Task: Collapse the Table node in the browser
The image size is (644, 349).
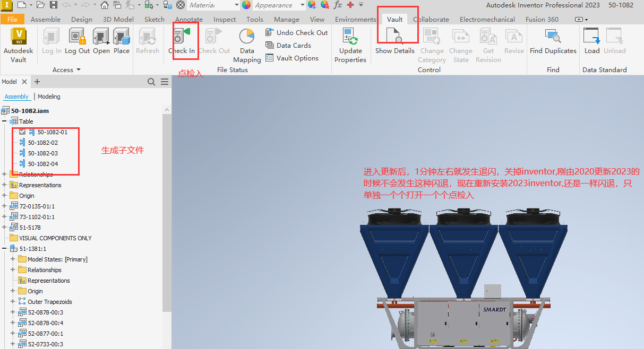Action: (4, 121)
